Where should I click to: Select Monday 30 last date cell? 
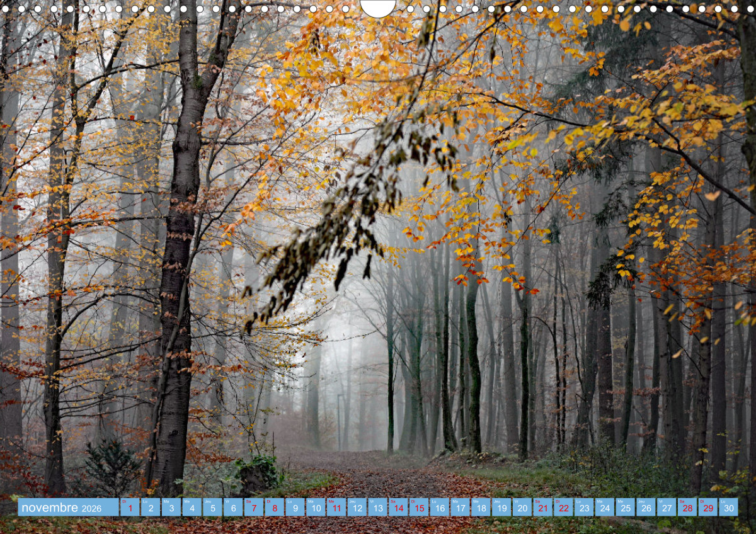728,508
